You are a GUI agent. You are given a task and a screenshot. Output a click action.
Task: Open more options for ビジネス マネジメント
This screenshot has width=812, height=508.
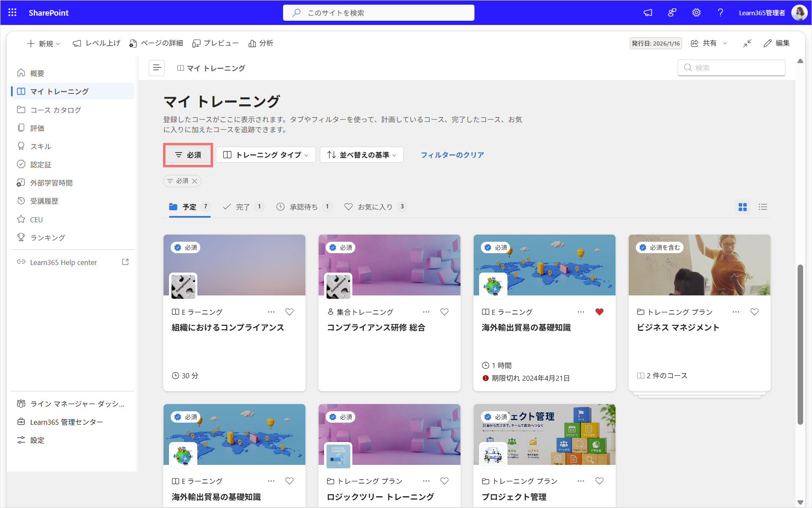pos(736,312)
